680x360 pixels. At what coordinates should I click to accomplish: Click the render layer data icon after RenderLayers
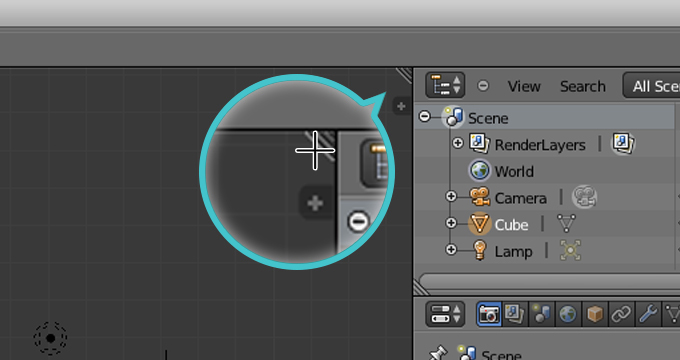pos(623,144)
